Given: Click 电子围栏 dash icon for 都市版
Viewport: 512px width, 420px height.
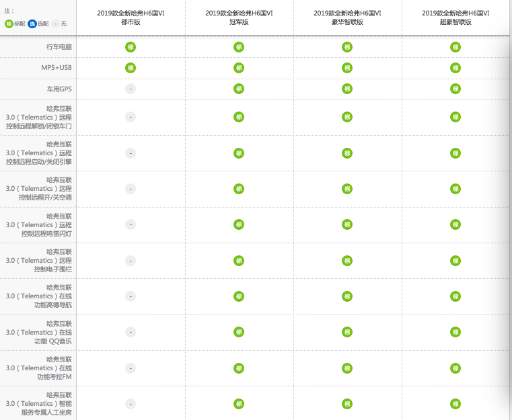Looking at the screenshot, I should [x=131, y=261].
